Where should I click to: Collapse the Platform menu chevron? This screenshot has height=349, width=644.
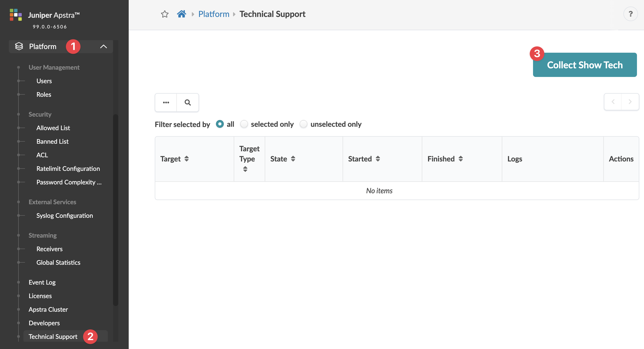[x=103, y=46]
